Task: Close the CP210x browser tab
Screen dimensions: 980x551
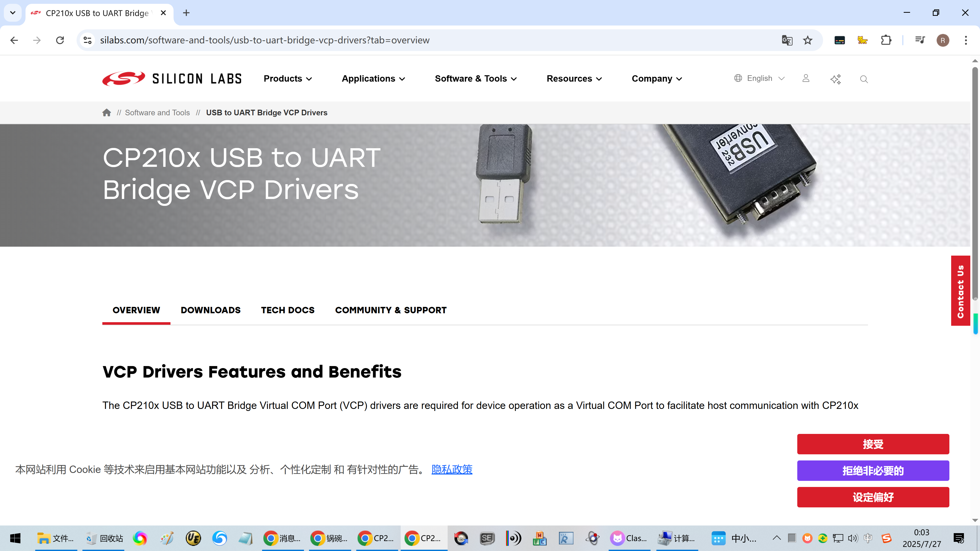Action: click(x=164, y=13)
